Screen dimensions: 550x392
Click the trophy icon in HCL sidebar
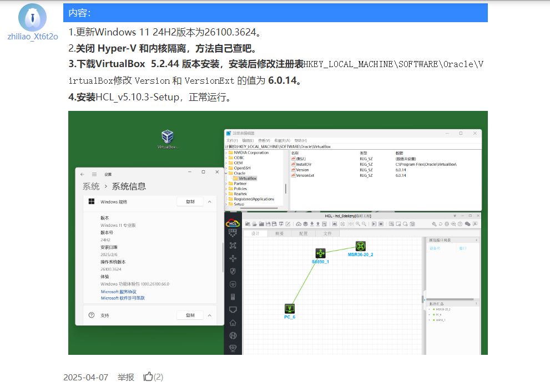coord(233,348)
